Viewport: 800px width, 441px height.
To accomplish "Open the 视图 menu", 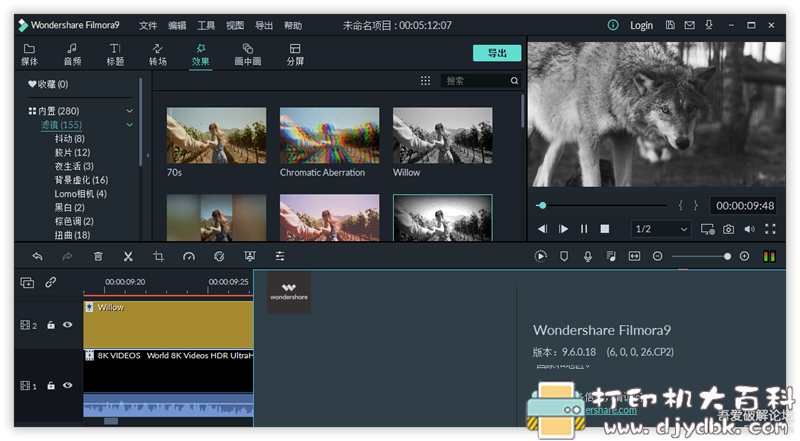I will coord(235,26).
